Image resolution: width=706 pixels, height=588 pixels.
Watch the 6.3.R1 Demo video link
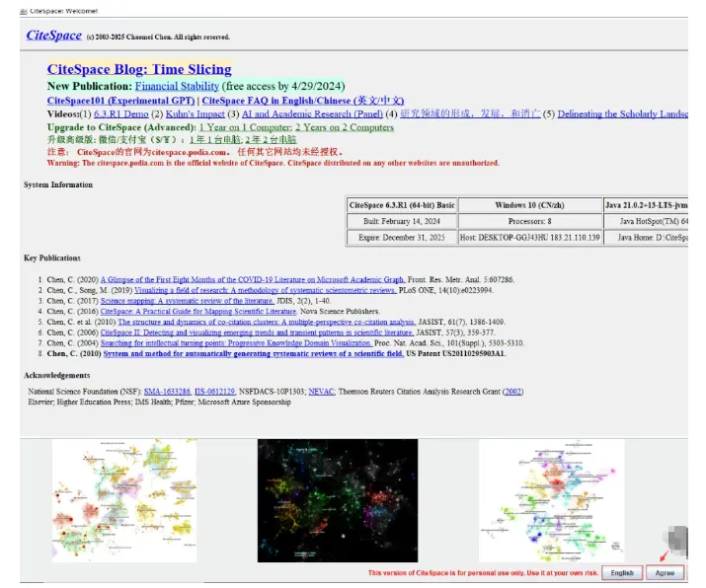click(x=121, y=114)
